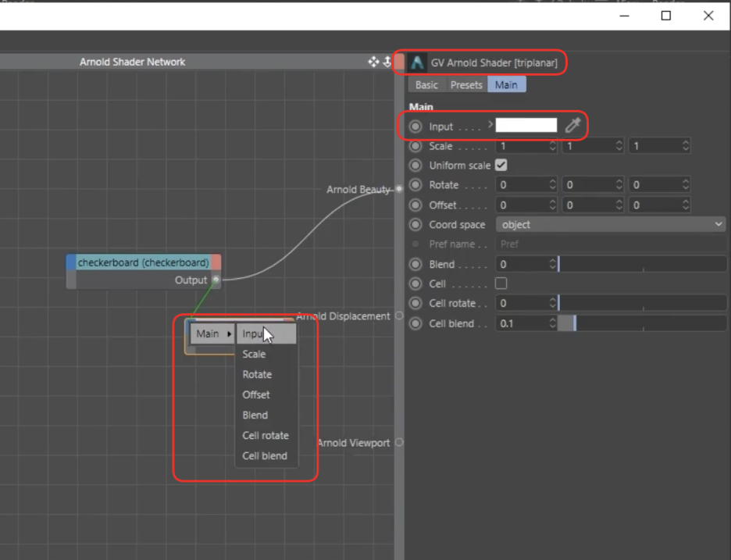The image size is (731, 560).
Task: Click the first Scale field stepper arrows
Action: coord(552,146)
